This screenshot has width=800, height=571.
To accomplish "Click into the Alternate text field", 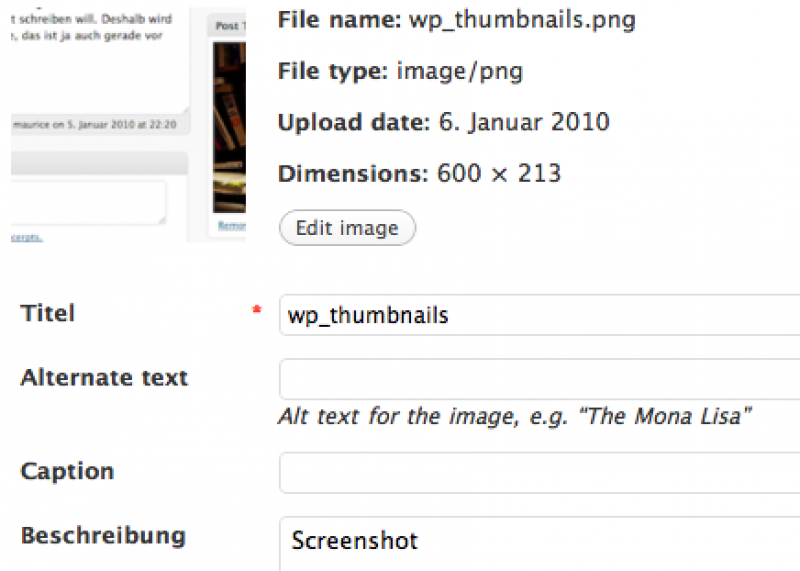I will 539,379.
